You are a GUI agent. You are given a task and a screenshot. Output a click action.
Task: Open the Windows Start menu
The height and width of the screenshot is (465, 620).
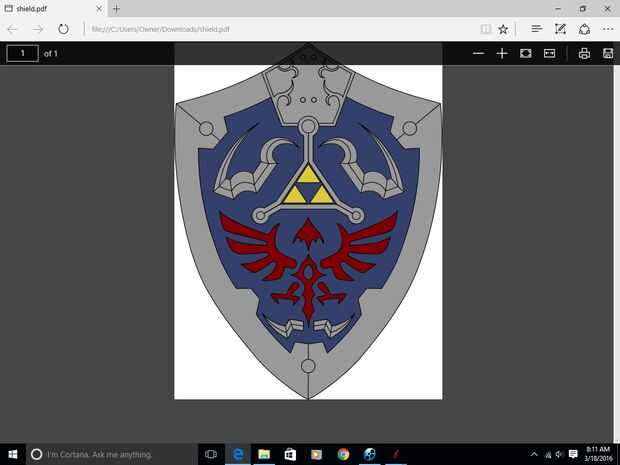[x=13, y=454]
